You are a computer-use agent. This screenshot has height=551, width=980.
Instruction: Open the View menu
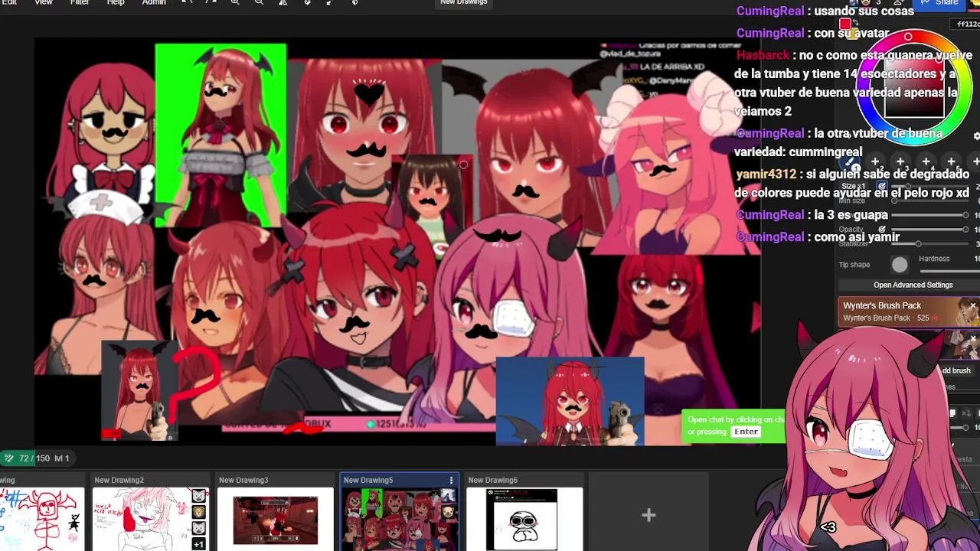(x=44, y=2)
